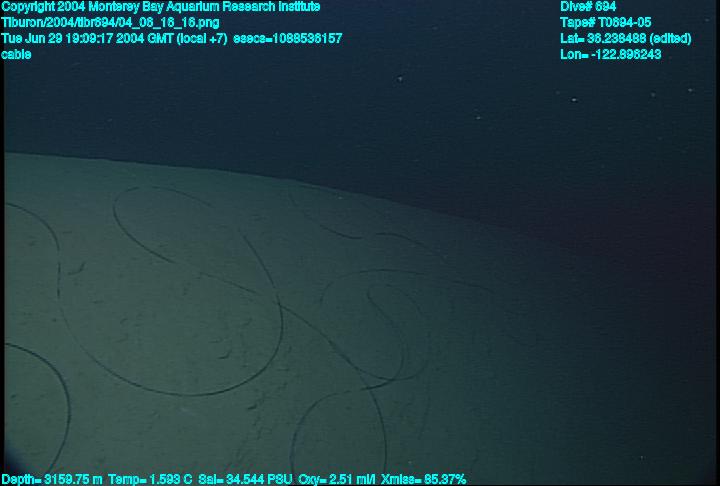The height and width of the screenshot is (486, 720).
Task: Click the 'Depth=' reading in meters
Action: pos(52,480)
